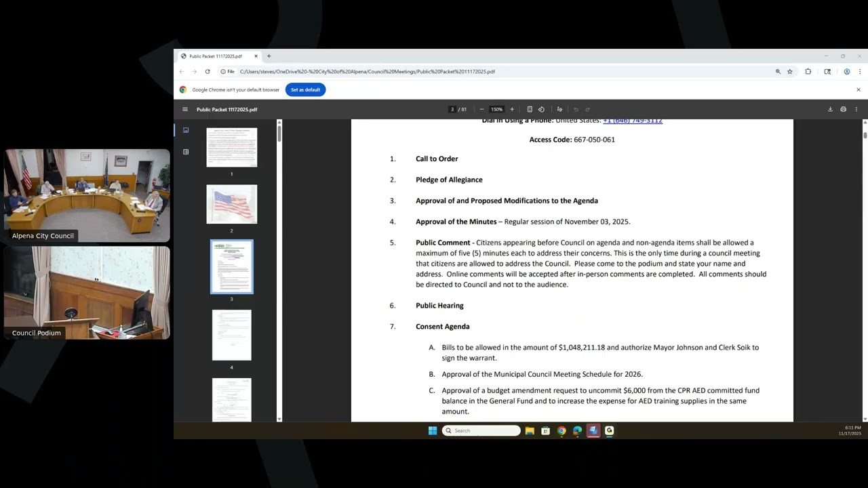Show document outline view in sidebar
This screenshot has width=868, height=488.
[186, 152]
